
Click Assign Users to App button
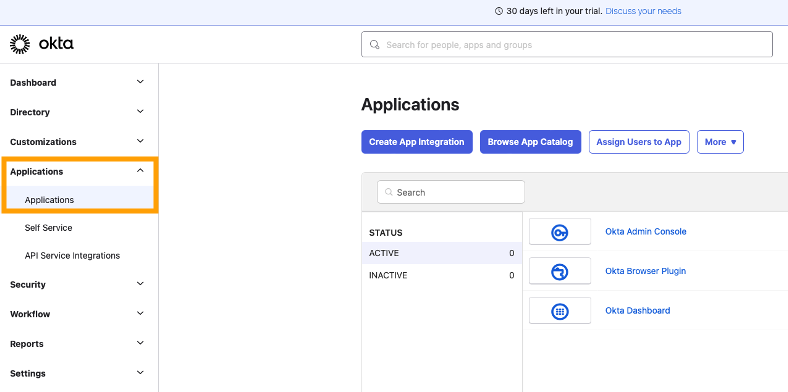(639, 142)
